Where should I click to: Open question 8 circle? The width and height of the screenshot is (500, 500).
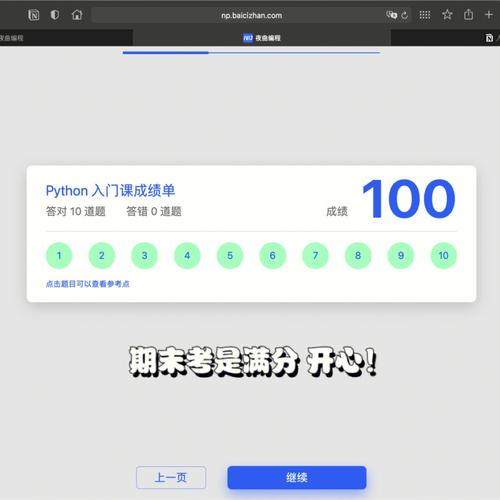click(x=358, y=256)
